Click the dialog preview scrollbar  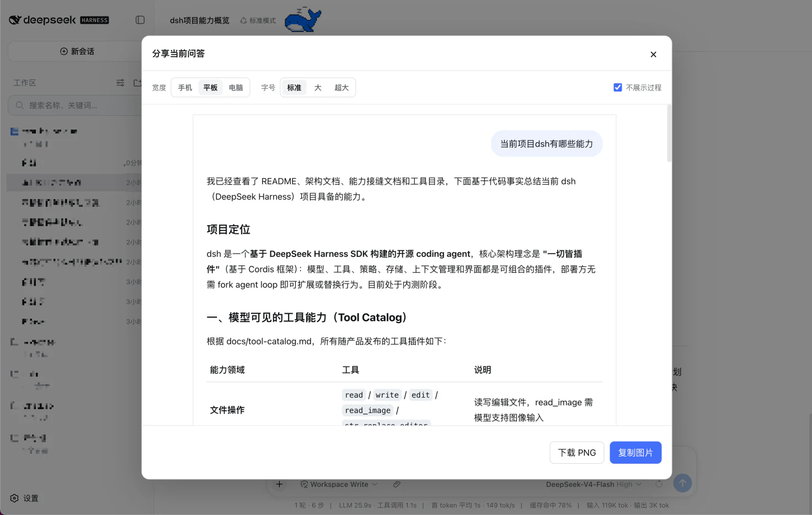click(669, 133)
